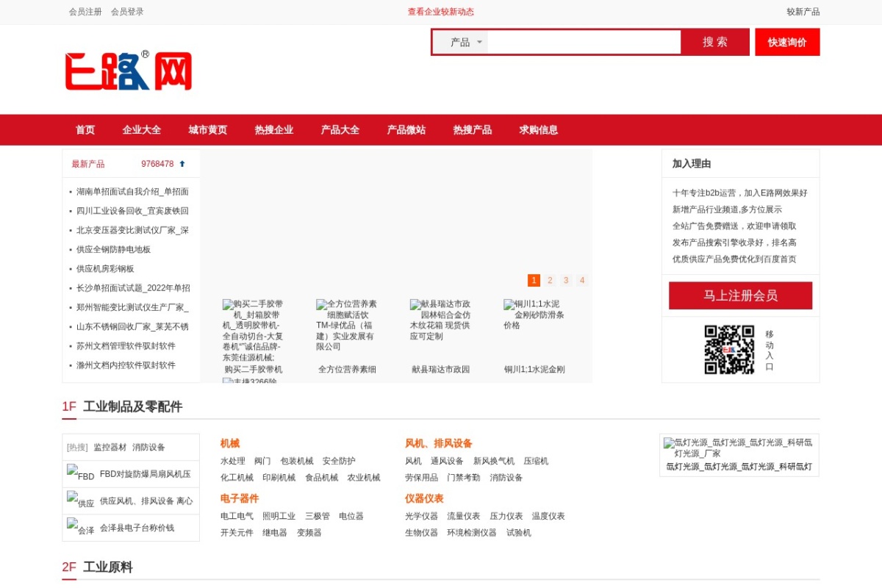Open 氙灯光源 ad thumbnail
882x588 pixels.
tap(739, 448)
